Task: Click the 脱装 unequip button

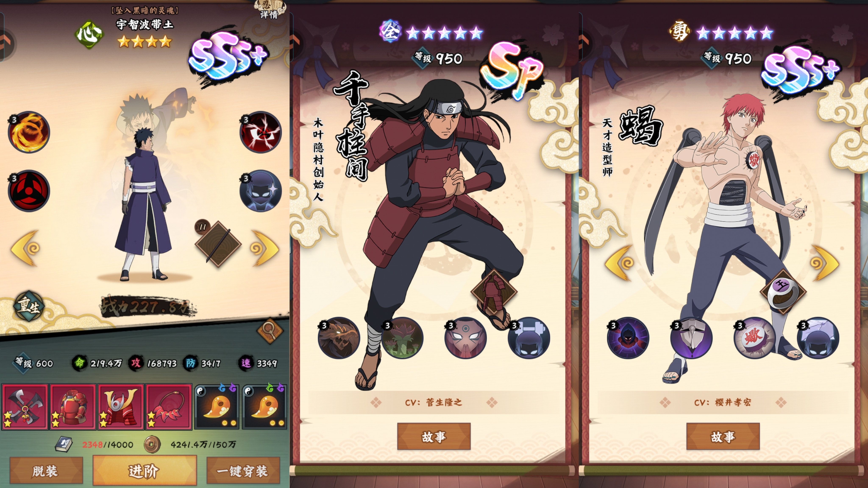Action: click(46, 470)
